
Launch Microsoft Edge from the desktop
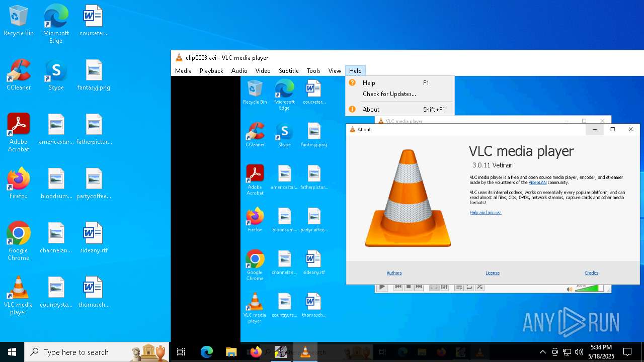click(x=56, y=24)
